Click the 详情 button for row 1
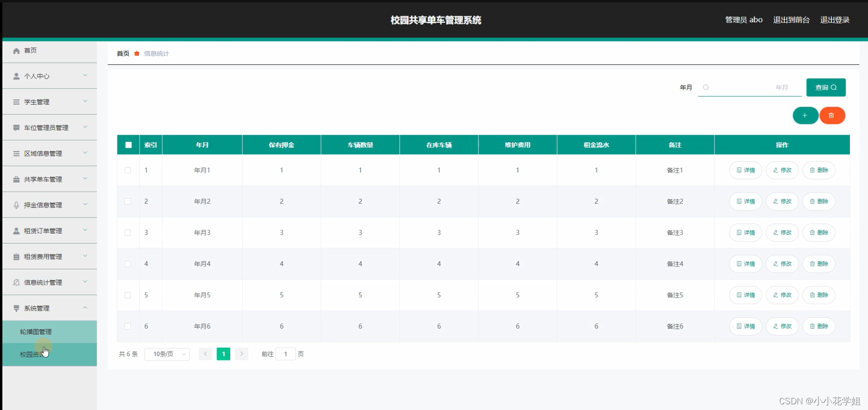The width and height of the screenshot is (868, 410). pyautogui.click(x=746, y=170)
